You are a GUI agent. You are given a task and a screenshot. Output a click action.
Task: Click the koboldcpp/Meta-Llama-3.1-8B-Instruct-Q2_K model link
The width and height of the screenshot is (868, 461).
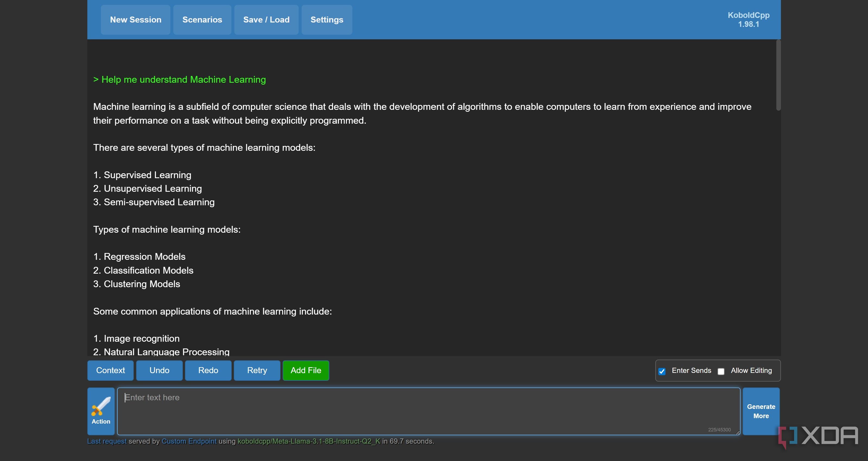(309, 441)
